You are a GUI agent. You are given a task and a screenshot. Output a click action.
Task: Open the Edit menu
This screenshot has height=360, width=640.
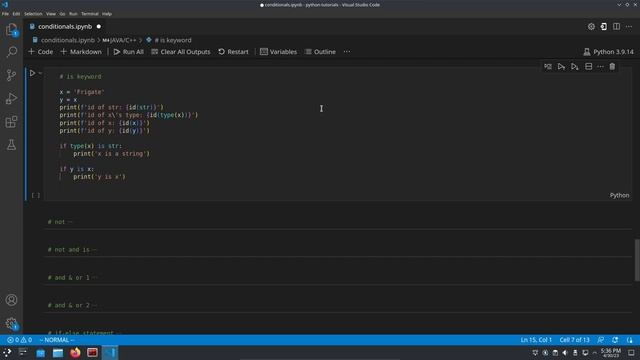[x=16, y=13]
